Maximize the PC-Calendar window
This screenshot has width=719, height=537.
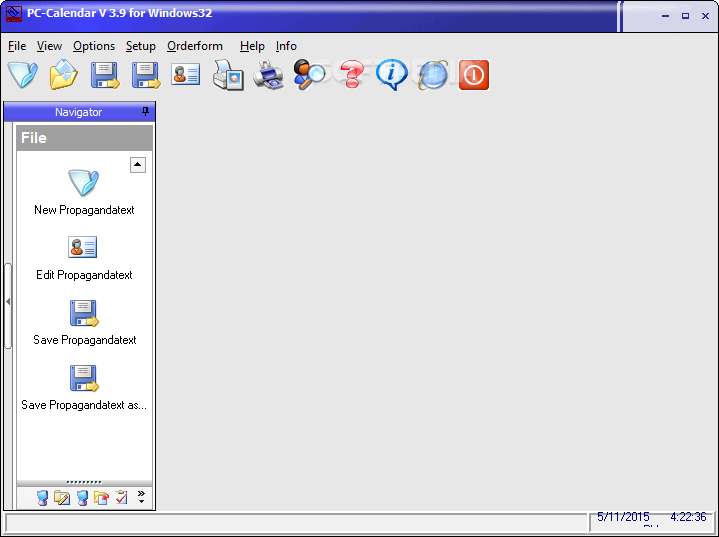686,16
